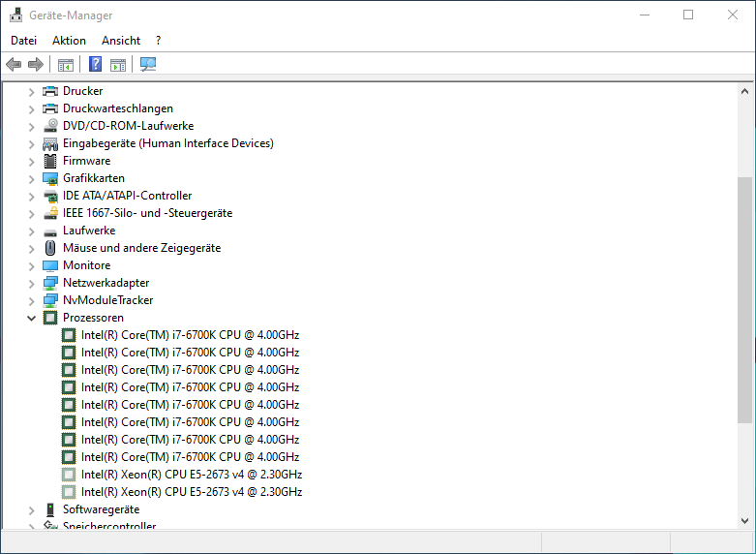Click the Back arrow toolbar button

pyautogui.click(x=14, y=64)
